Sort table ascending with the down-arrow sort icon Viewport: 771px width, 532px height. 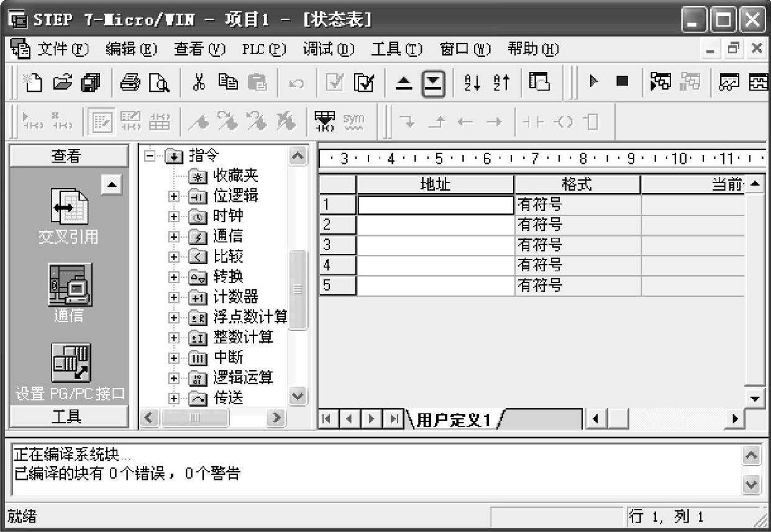[472, 81]
